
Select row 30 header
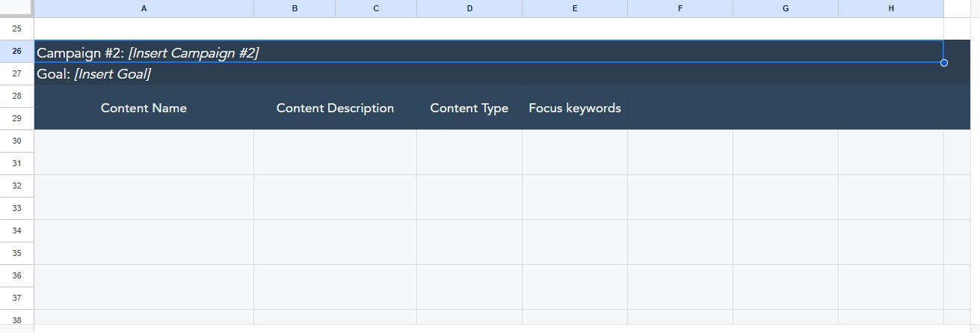click(x=16, y=141)
